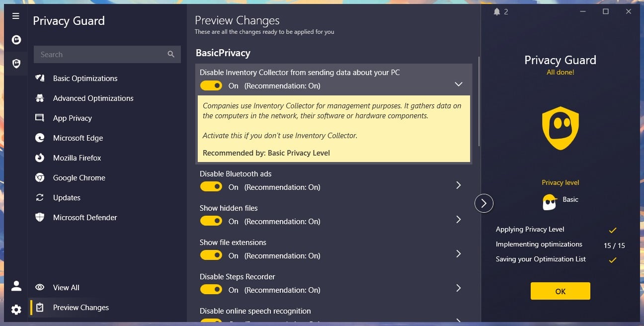Expand the Show hidden files details
This screenshot has width=644, height=326.
459,219
